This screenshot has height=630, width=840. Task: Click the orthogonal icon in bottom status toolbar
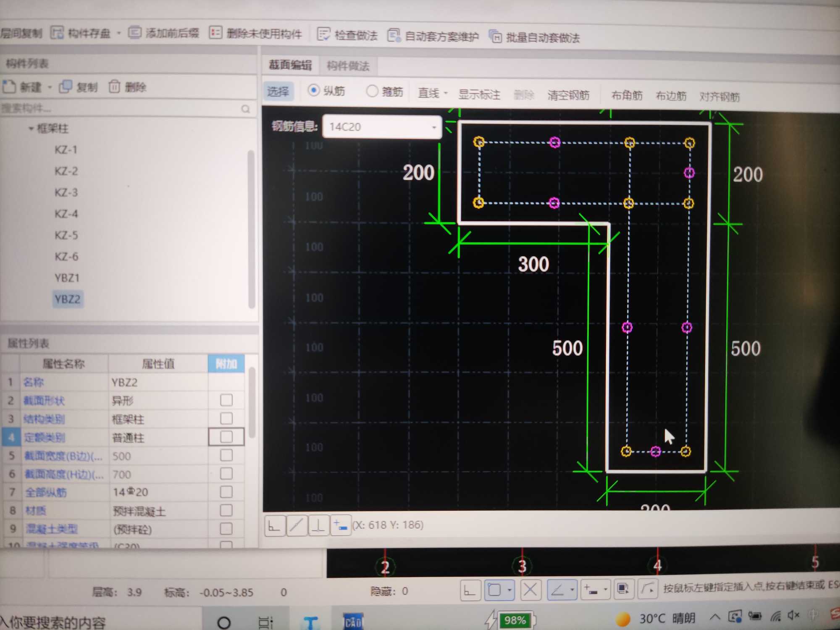coord(470,591)
